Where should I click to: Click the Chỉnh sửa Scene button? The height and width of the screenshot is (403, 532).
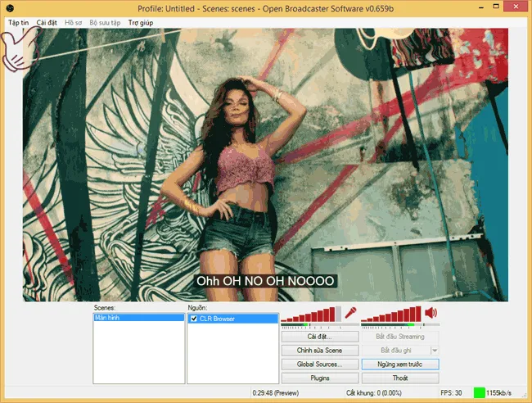tap(320, 351)
